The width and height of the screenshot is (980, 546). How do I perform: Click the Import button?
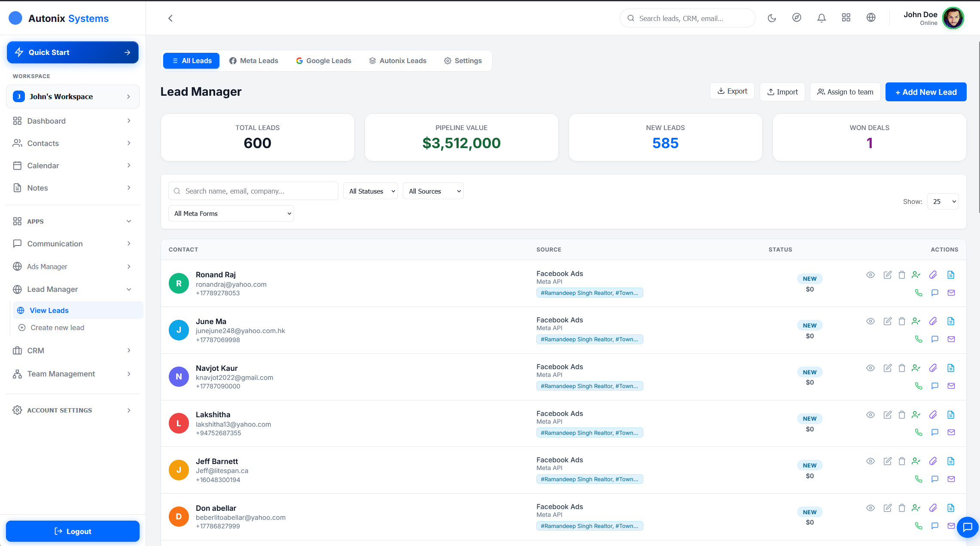point(782,92)
